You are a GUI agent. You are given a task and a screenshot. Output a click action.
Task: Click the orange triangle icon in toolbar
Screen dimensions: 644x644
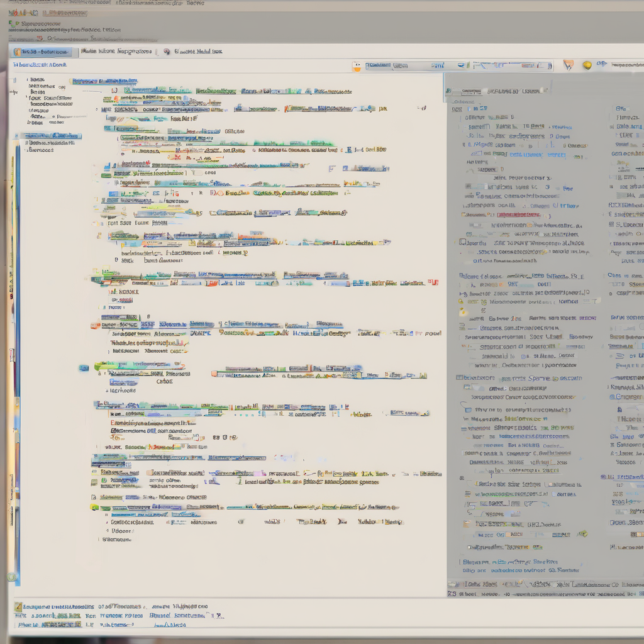tap(569, 65)
